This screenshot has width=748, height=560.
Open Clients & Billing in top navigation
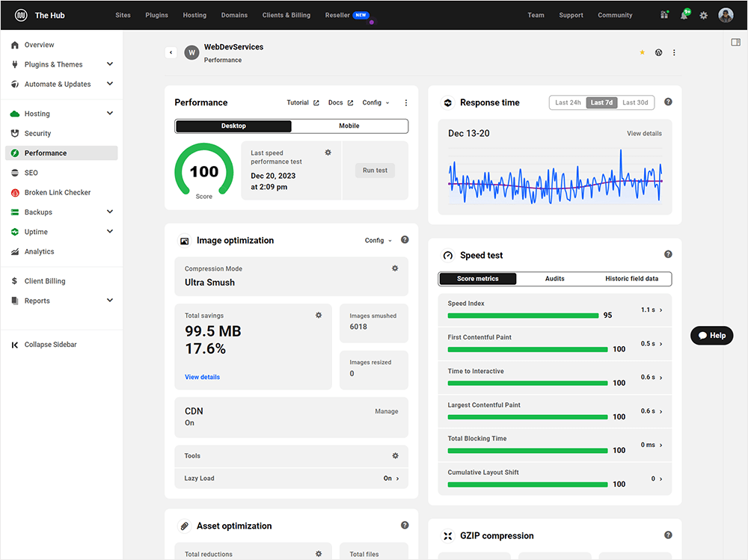click(x=286, y=15)
